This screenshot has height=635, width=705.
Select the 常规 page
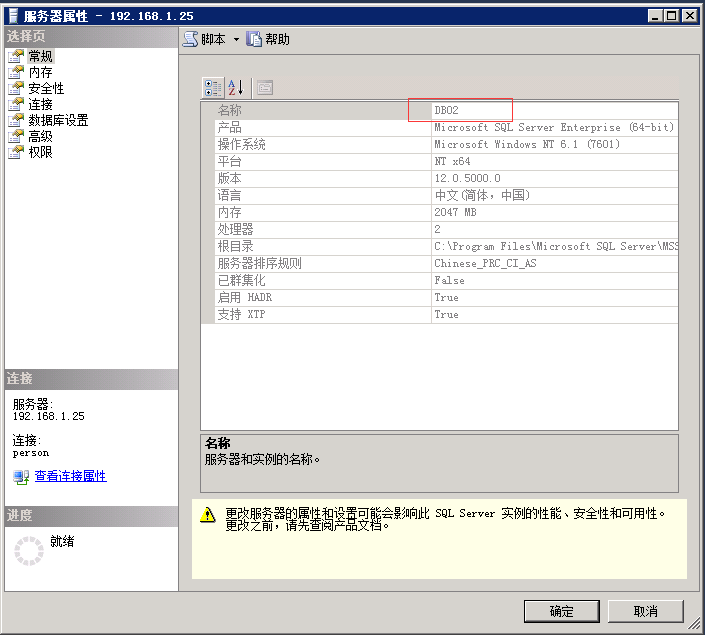pyautogui.click(x=40, y=56)
